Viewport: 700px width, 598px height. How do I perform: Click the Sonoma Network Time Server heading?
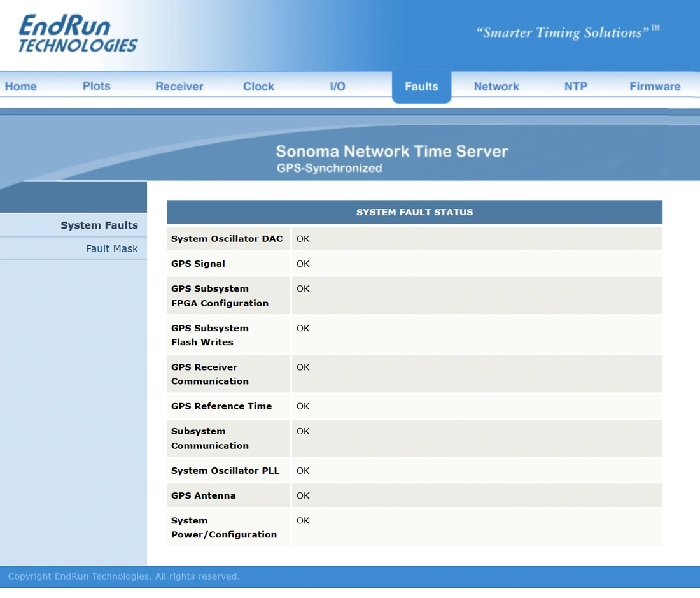(392, 152)
